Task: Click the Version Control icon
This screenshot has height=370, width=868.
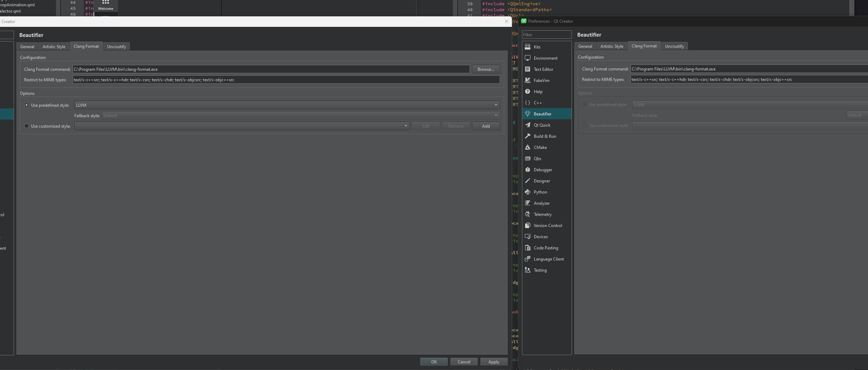Action: 528,225
